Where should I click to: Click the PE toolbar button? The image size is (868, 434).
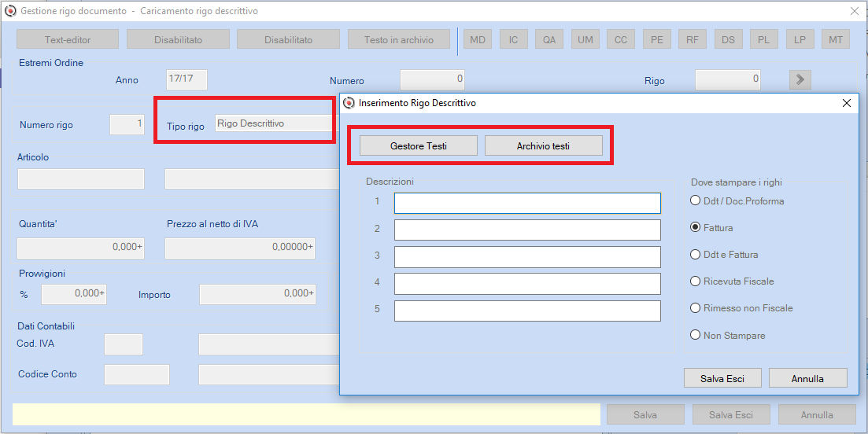pyautogui.click(x=656, y=39)
